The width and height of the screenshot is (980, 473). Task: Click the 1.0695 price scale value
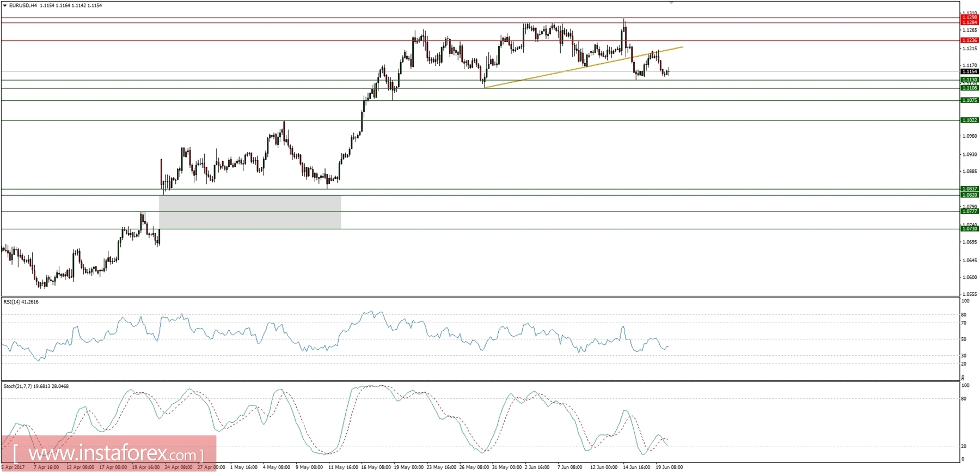click(970, 242)
